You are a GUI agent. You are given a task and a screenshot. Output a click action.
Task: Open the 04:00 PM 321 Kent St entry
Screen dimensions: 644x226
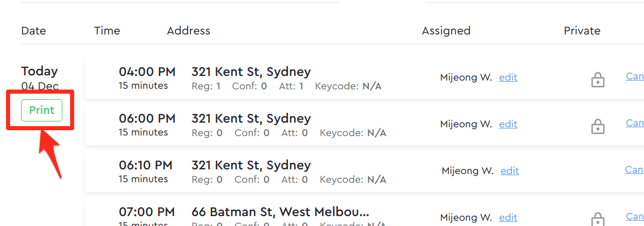coord(251,72)
